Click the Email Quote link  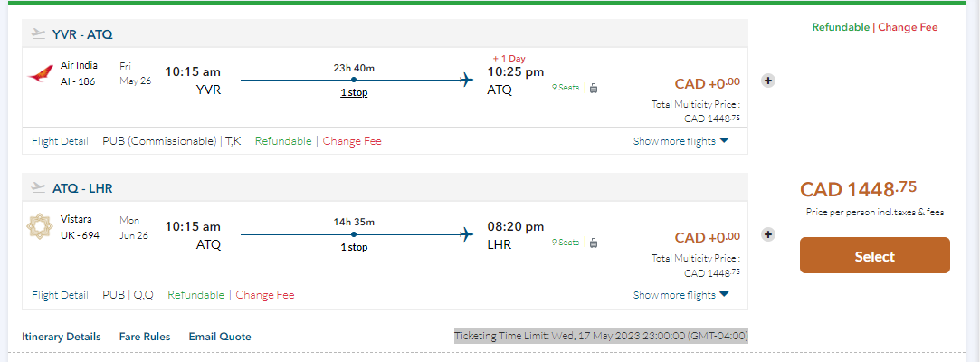pyautogui.click(x=220, y=337)
